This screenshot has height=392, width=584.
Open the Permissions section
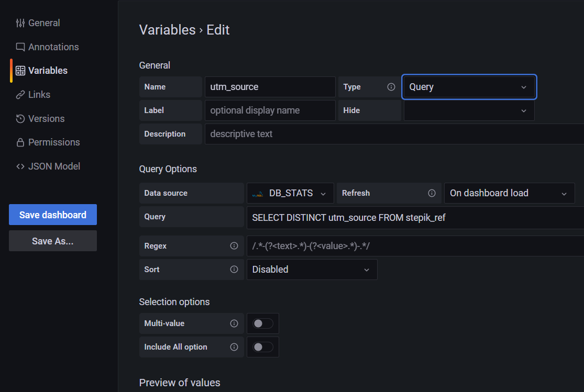pyautogui.click(x=54, y=142)
